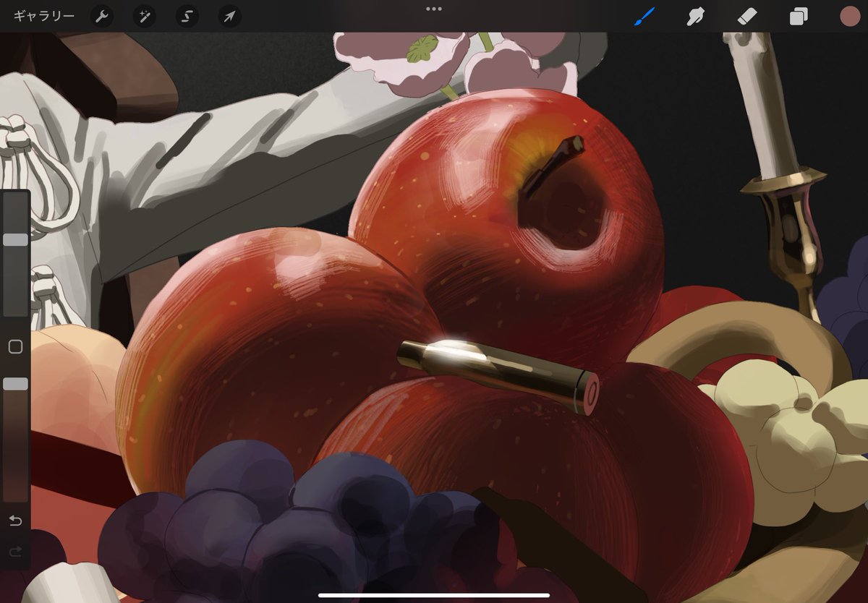Undo the last stroke
This screenshot has height=603, width=868.
[15, 521]
